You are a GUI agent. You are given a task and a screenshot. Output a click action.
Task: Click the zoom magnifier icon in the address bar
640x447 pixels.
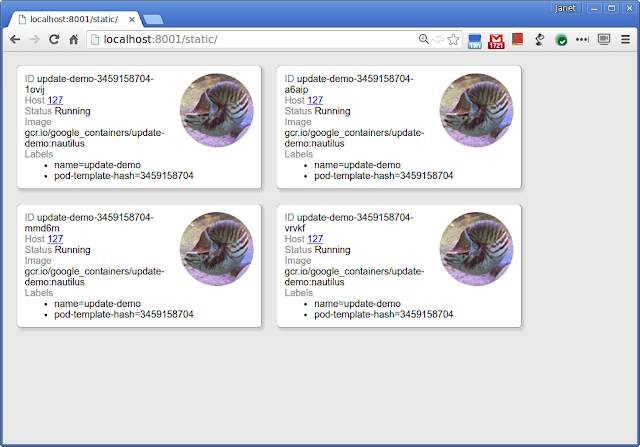pyautogui.click(x=424, y=39)
